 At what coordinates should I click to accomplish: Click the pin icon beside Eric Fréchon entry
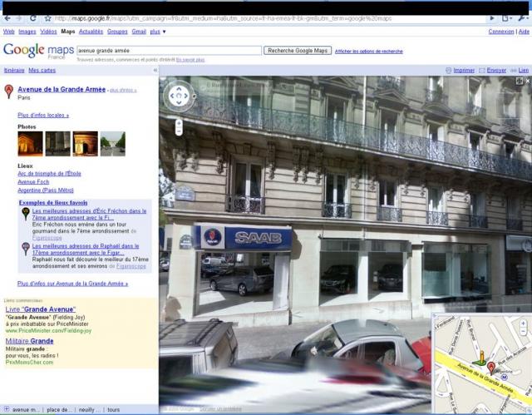point(26,214)
